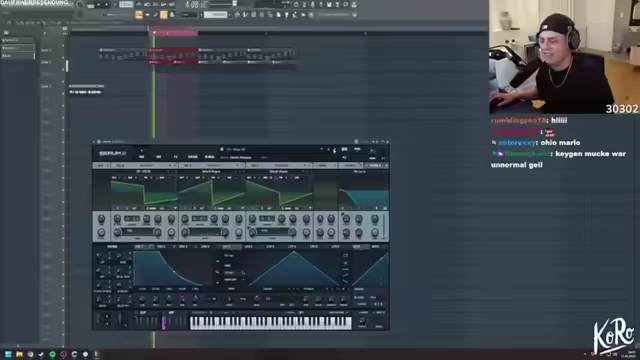Select the triangle LFO shape graph
This screenshot has height=360, width=640.
(x=294, y=269)
